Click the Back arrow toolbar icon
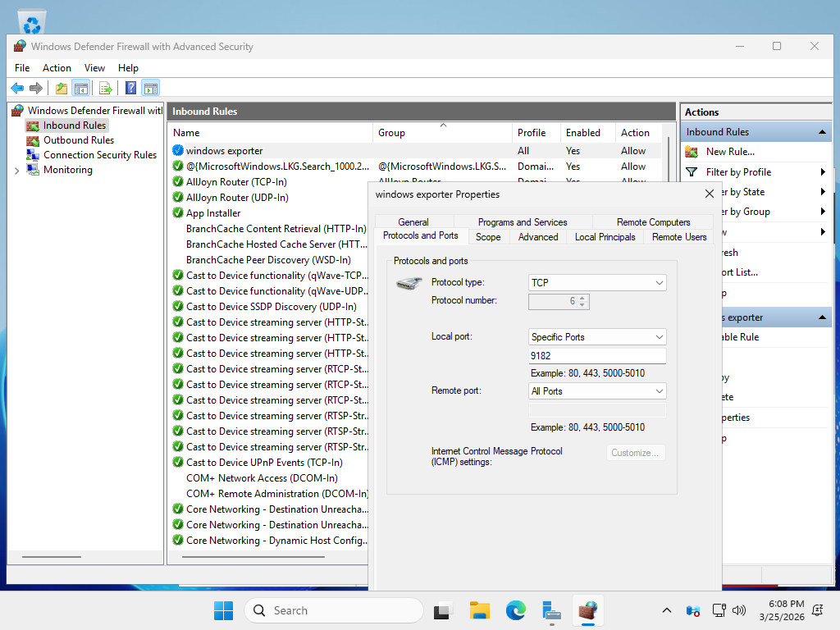 (17, 88)
